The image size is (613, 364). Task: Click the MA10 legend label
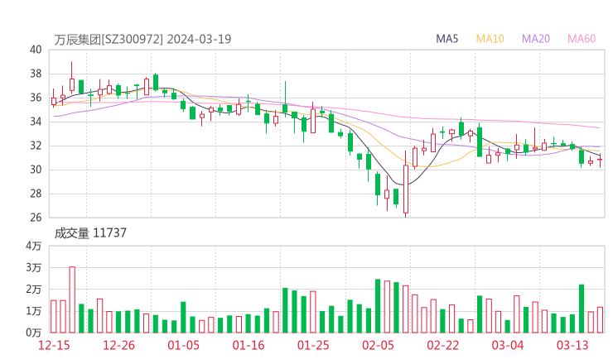(x=490, y=39)
